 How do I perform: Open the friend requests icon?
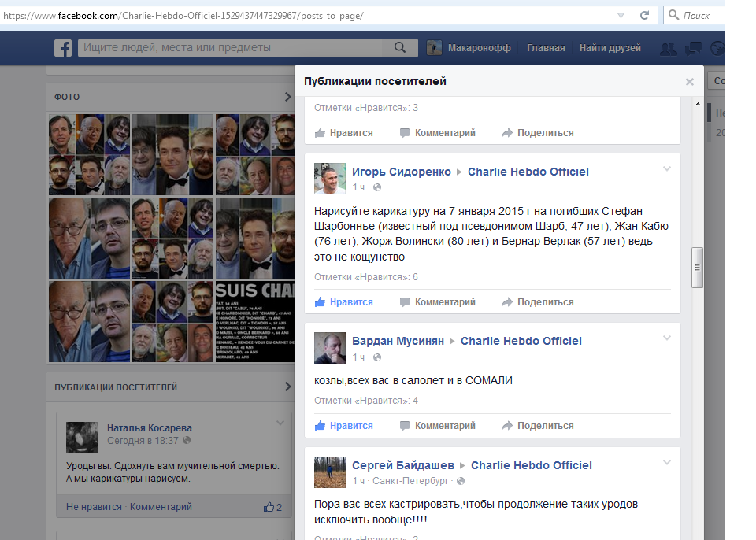tap(668, 49)
